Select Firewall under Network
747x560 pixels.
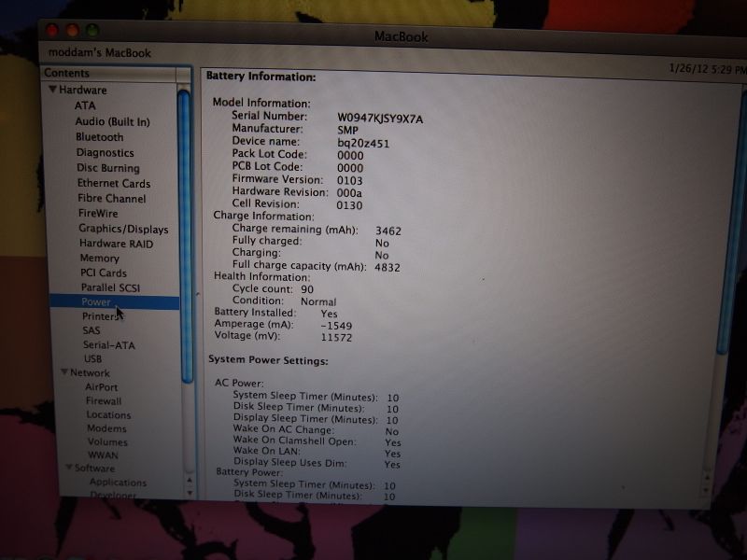click(104, 401)
